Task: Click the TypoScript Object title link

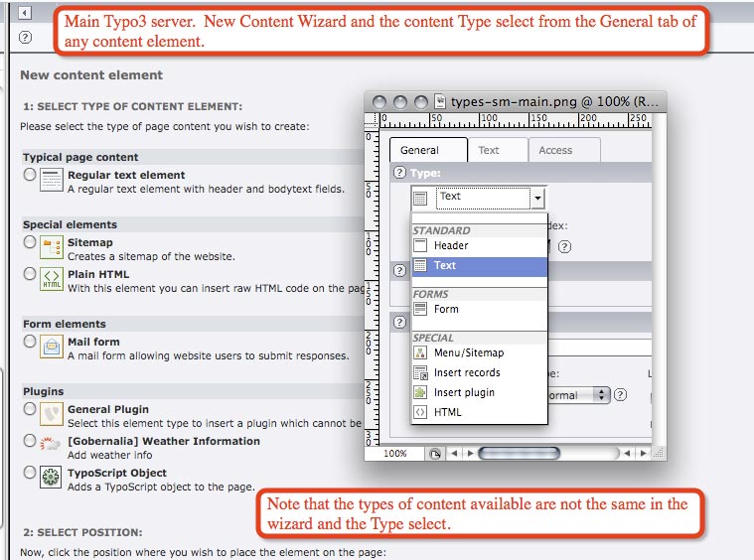Action: (x=116, y=473)
